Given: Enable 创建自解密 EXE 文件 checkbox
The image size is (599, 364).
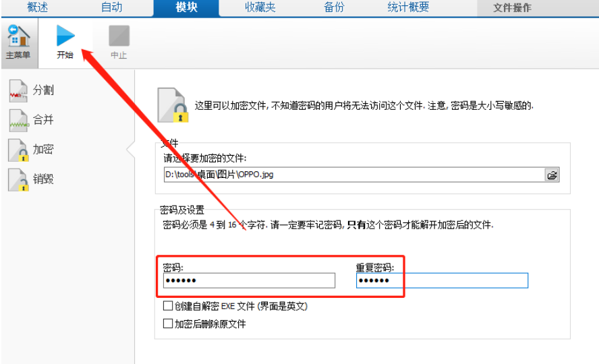Looking at the screenshot, I should pyautogui.click(x=168, y=305).
